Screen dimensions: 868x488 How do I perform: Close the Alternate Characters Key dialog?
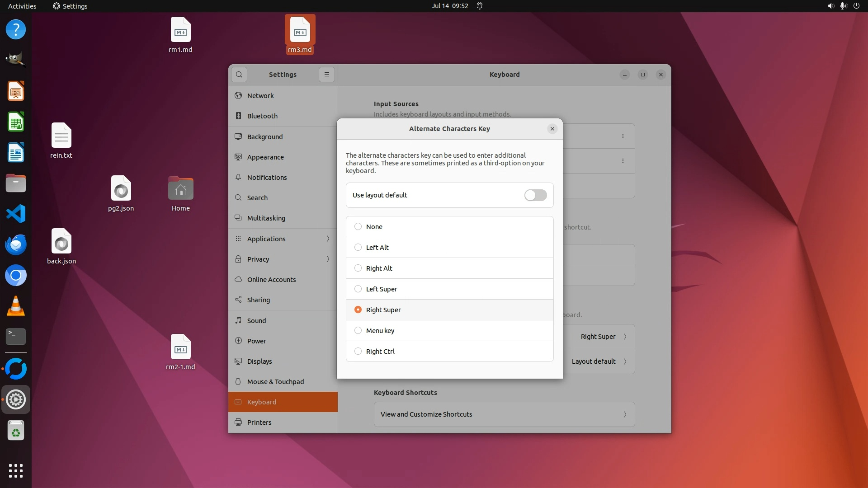click(x=552, y=129)
